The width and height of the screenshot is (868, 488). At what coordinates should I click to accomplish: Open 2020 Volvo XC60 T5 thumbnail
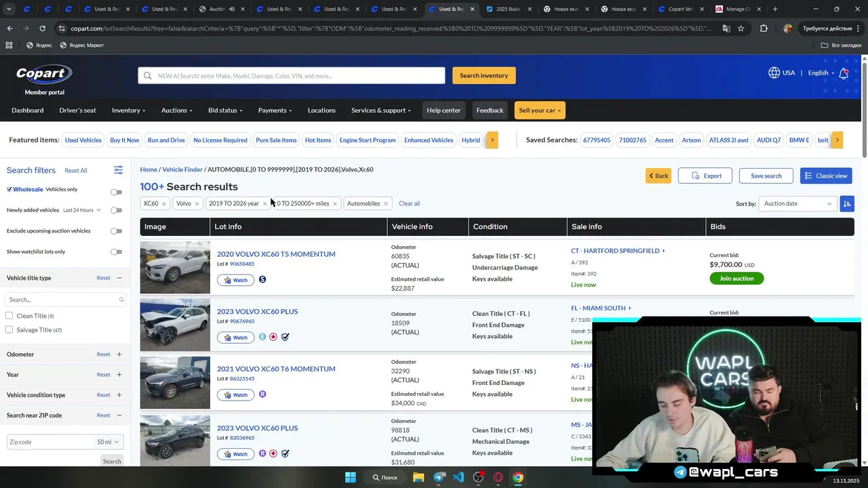[175, 267]
